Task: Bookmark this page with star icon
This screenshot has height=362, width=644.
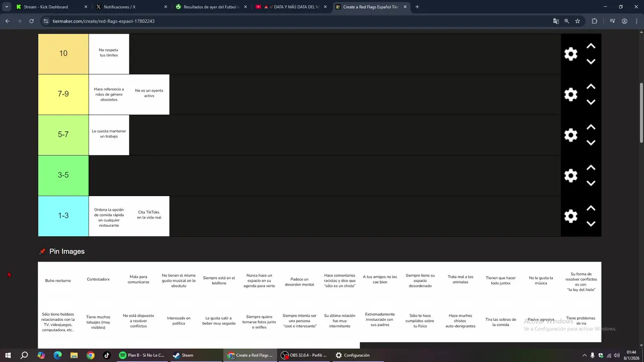Action: coord(578,21)
